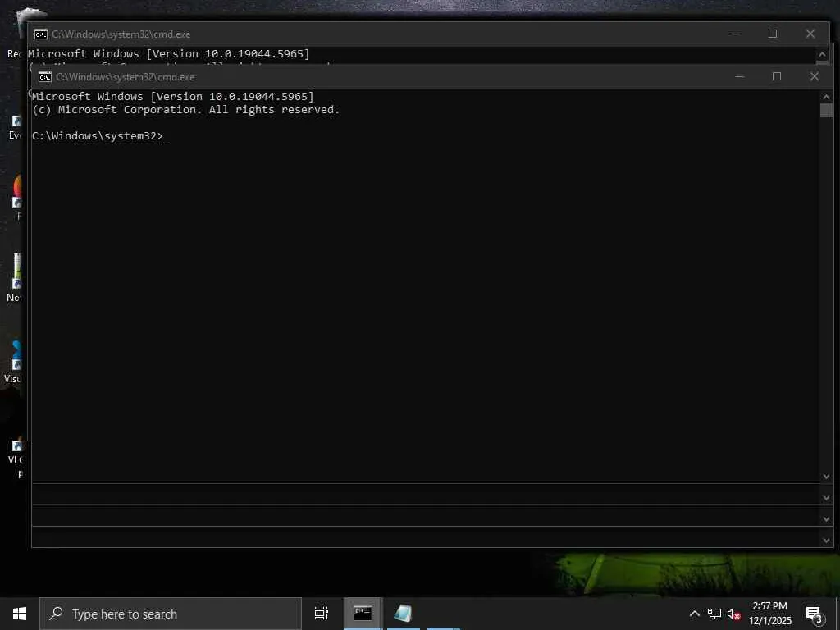
Task: Show hidden tray icons chevron
Action: point(694,614)
